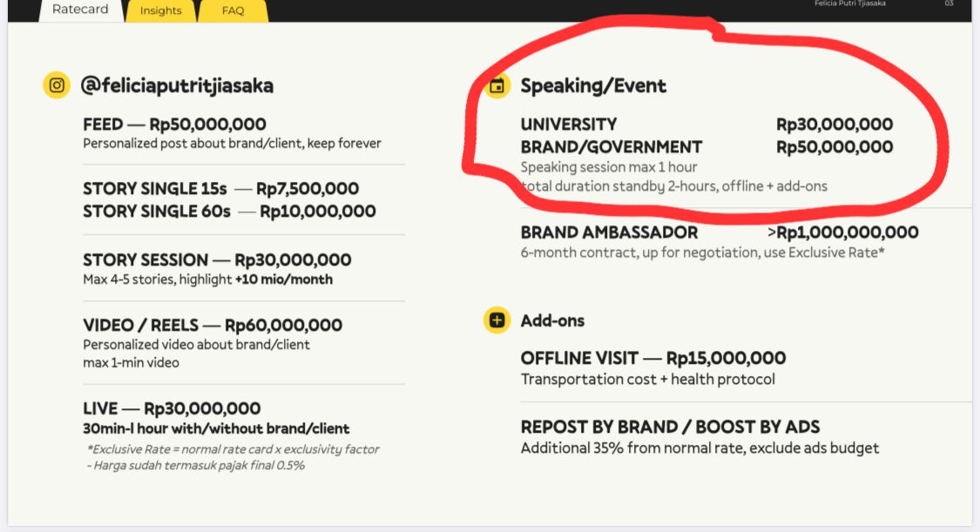Click the Instagram logo icon
Screen dimensions: 980x532
pyautogui.click(x=57, y=85)
